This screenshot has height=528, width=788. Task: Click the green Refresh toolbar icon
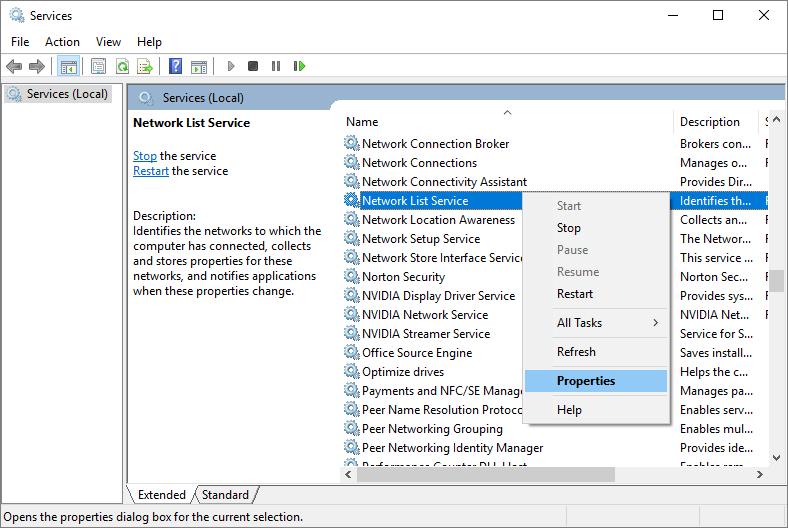click(x=122, y=66)
